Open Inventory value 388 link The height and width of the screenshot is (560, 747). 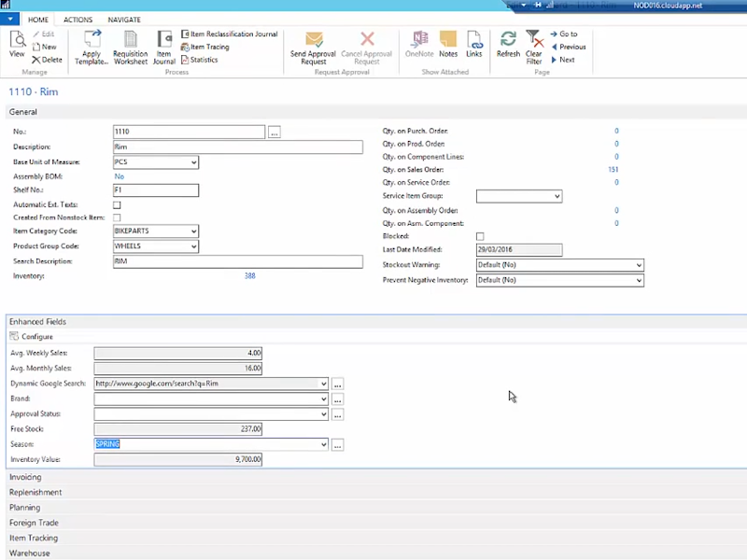250,276
